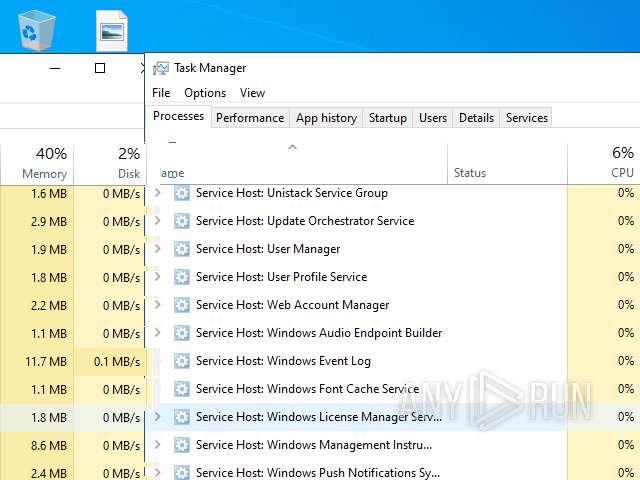Click the 11.7 MB memory value
Viewport: 640px width, 480px height.
(46, 362)
